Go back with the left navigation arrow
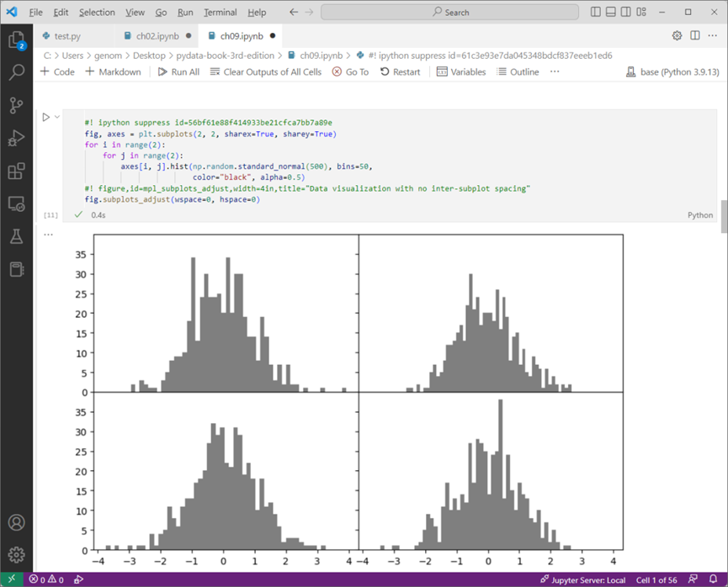The height and width of the screenshot is (587, 728). [x=294, y=12]
